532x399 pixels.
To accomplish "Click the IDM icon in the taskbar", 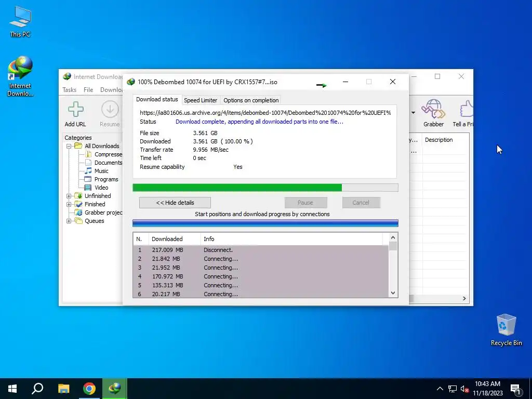I will pyautogui.click(x=115, y=389).
